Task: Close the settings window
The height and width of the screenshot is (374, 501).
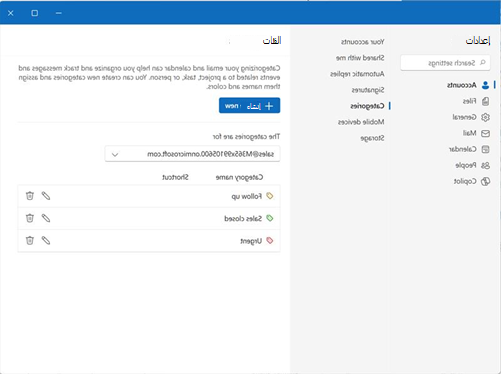Action: [11, 13]
